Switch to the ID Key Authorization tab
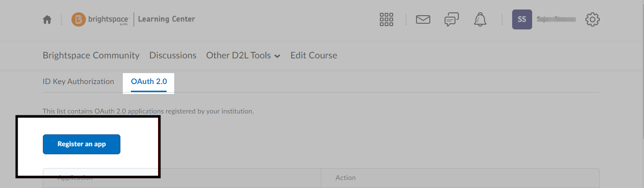Screen dimensions: 644x188 click(x=79, y=82)
